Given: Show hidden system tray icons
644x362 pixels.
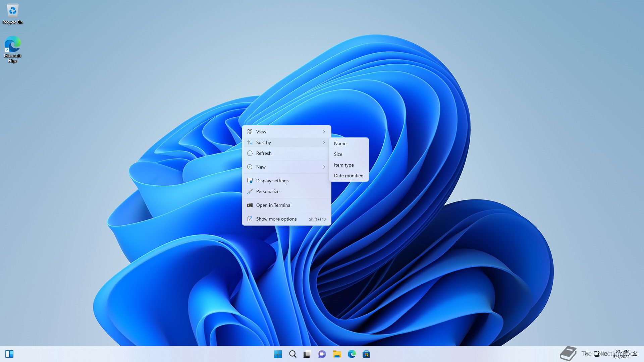Looking at the screenshot, I should coord(587,354).
